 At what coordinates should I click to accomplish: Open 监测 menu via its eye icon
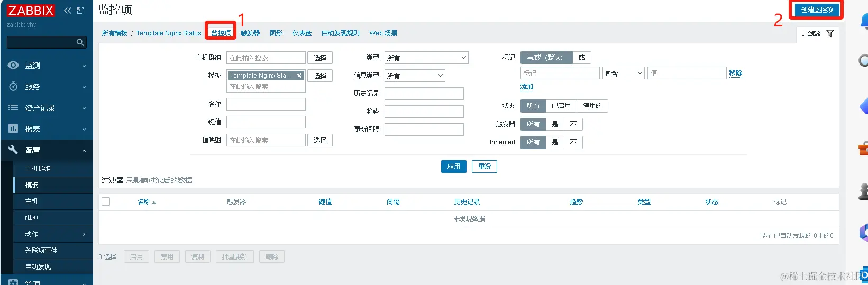click(x=13, y=66)
